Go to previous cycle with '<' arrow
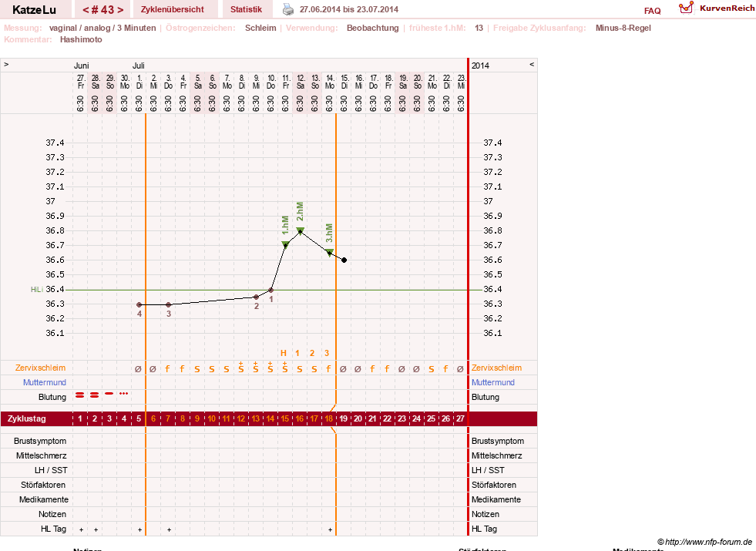This screenshot has width=756, height=551. [x=86, y=10]
